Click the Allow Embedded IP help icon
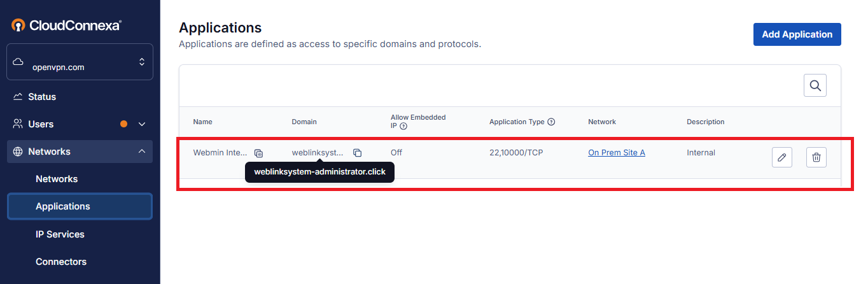868x284 pixels. tap(403, 126)
